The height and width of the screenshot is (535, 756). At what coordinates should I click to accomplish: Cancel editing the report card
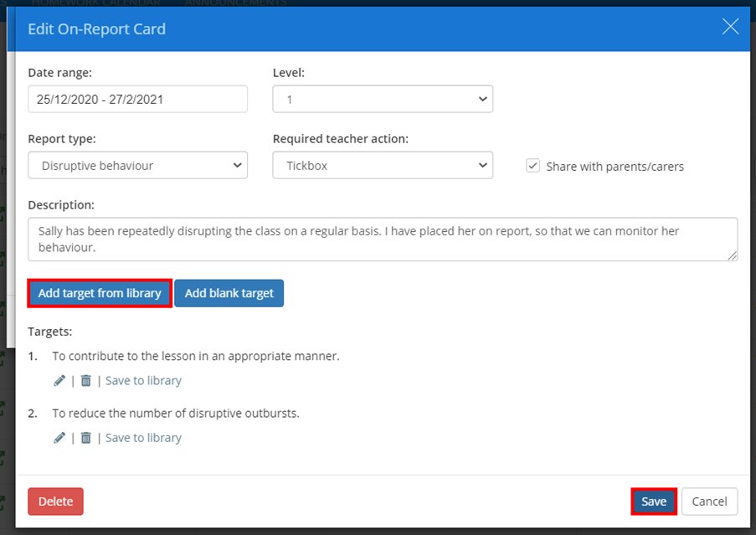click(709, 501)
